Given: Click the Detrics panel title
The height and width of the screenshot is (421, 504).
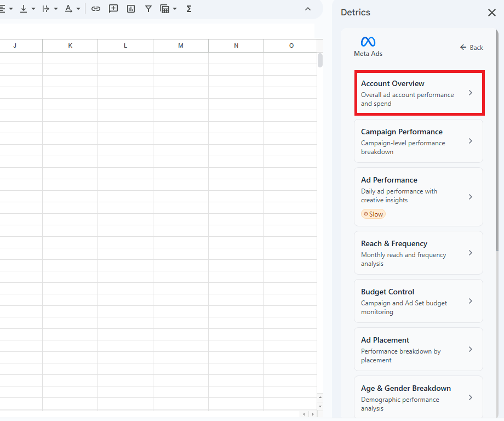Looking at the screenshot, I should point(356,13).
